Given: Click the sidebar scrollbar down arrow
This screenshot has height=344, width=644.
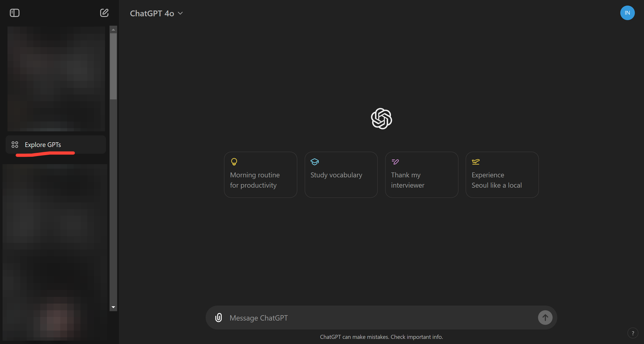Looking at the screenshot, I should (x=113, y=307).
